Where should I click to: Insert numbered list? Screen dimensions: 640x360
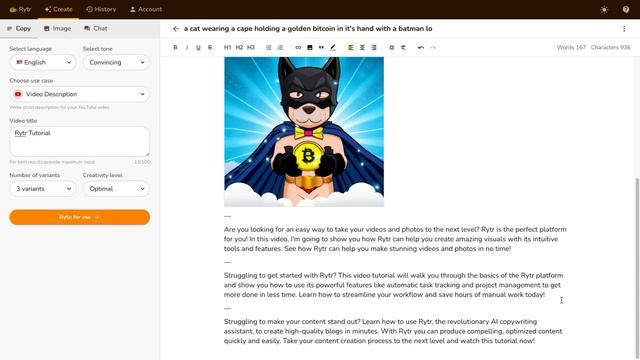[x=280, y=47]
